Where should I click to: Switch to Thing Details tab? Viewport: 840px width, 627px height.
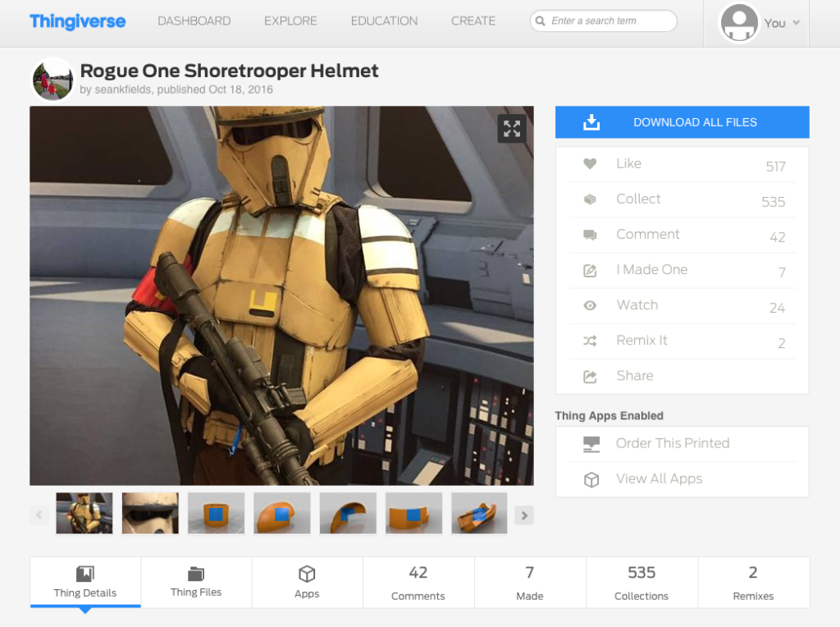(85, 582)
